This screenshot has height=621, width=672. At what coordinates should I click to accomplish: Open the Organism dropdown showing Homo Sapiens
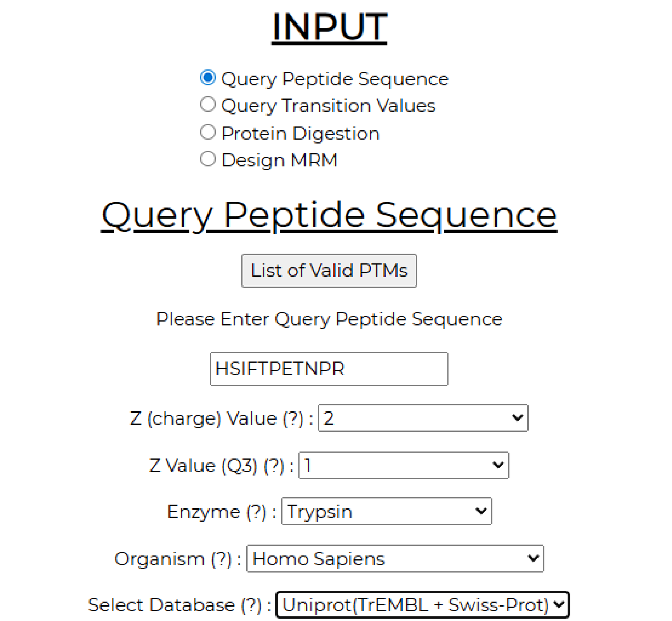click(395, 559)
